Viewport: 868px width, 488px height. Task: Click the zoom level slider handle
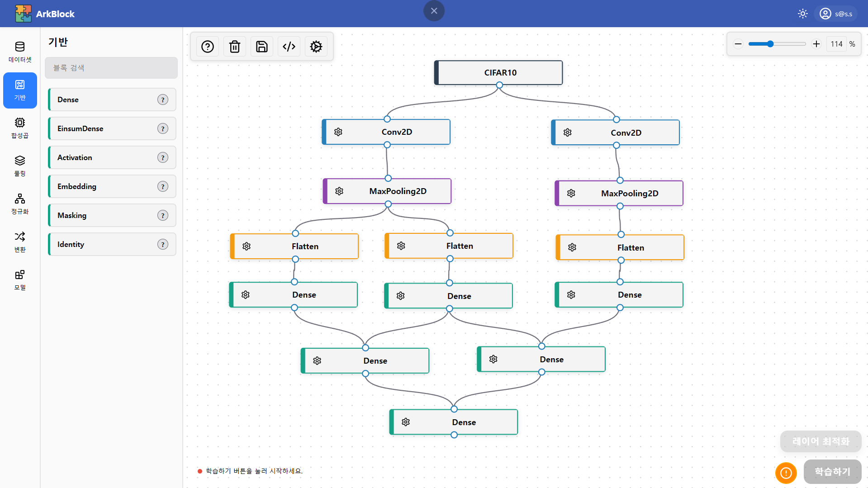click(x=770, y=44)
